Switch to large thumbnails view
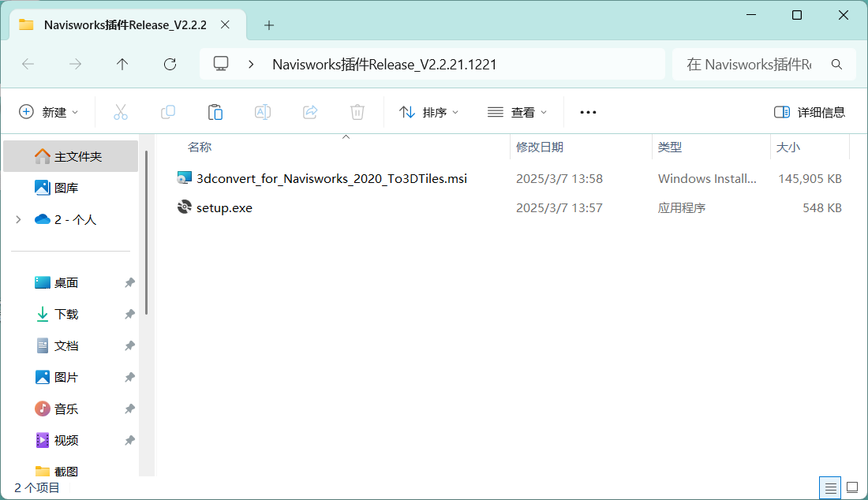This screenshot has width=868, height=500. pyautogui.click(x=852, y=488)
